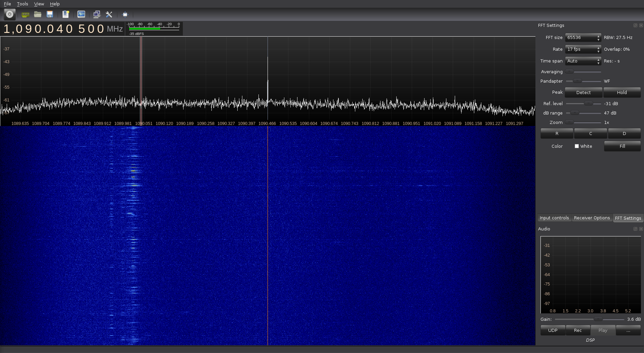The image size is (644, 353).
Task: Click the dB range slider
Action: coord(574,113)
